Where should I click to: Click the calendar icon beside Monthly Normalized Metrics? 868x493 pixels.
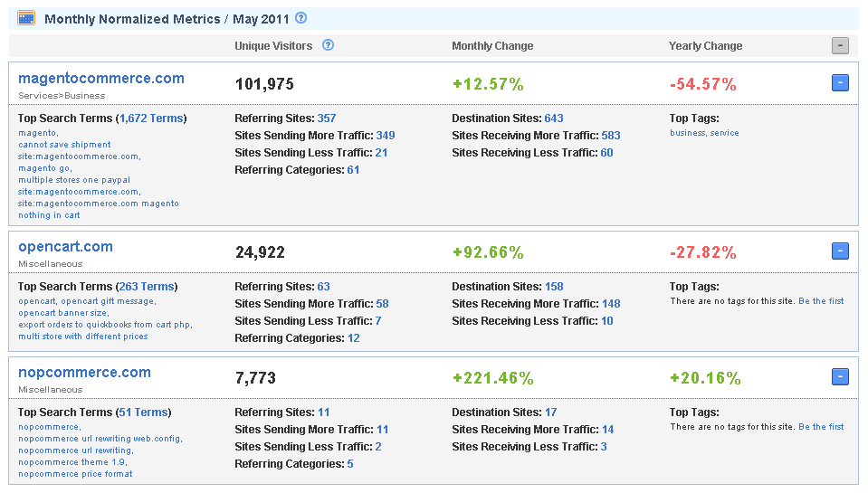26,18
